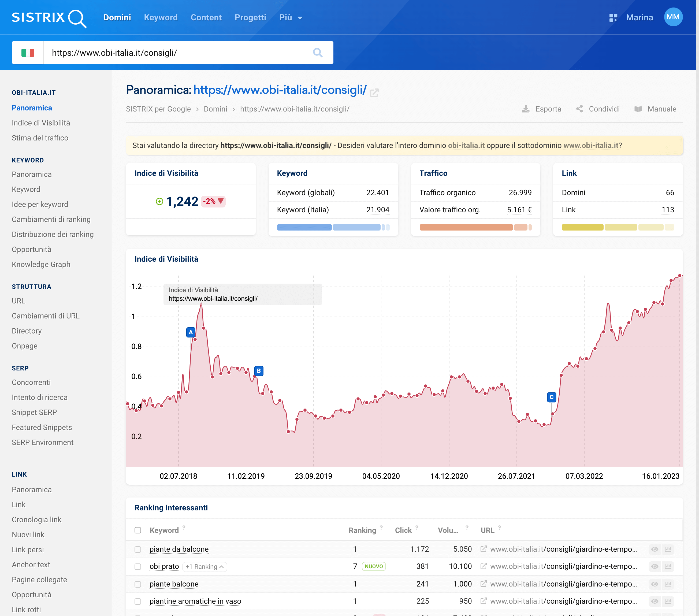Select event pin B on the chart
Image resolution: width=699 pixels, height=616 pixels.
tap(259, 371)
